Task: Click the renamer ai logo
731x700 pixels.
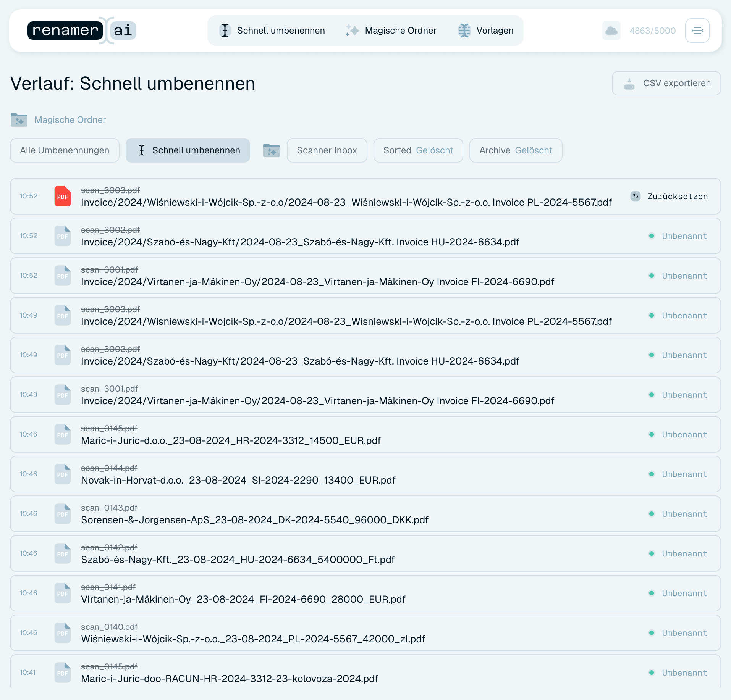Action: (82, 31)
